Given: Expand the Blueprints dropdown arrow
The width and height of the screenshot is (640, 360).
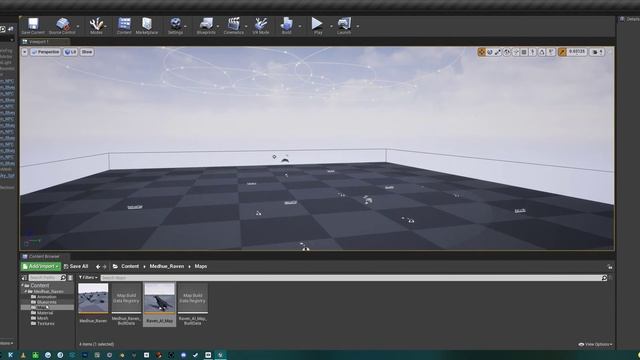Looking at the screenshot, I should [218, 27].
